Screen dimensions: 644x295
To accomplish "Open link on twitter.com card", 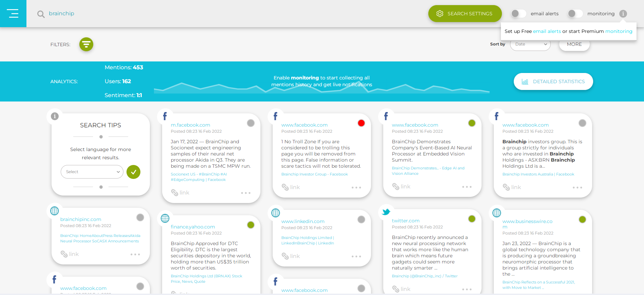I will click(401, 289).
